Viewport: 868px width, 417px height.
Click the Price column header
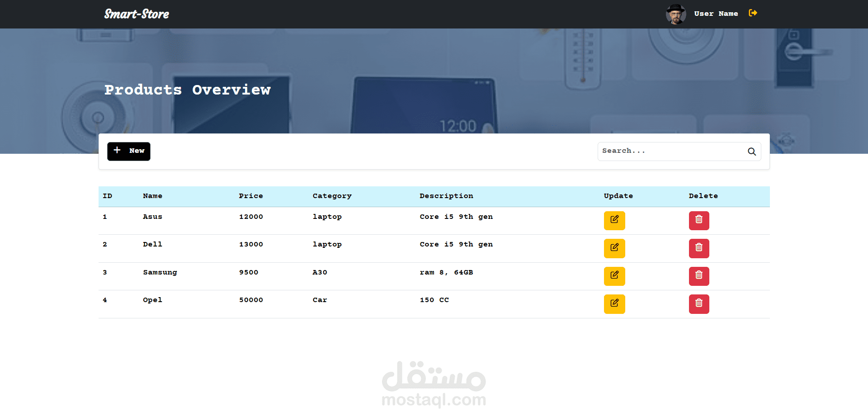(x=251, y=196)
